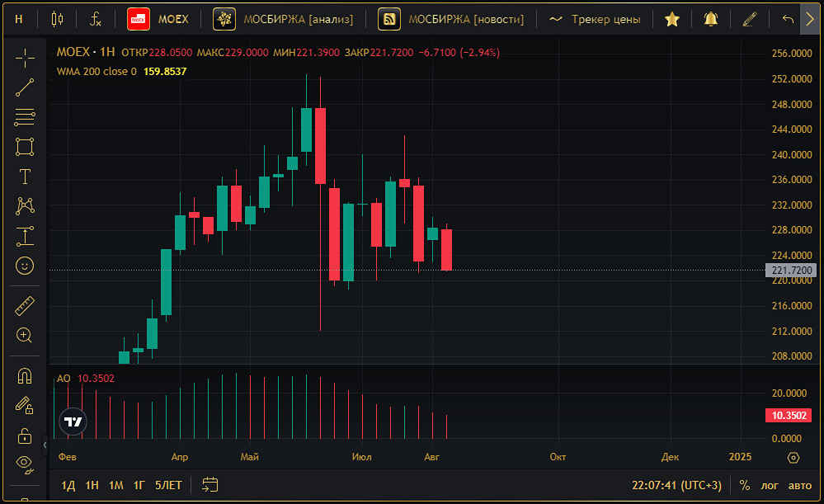Click AO value label 10.3502 on scale

pos(789,415)
